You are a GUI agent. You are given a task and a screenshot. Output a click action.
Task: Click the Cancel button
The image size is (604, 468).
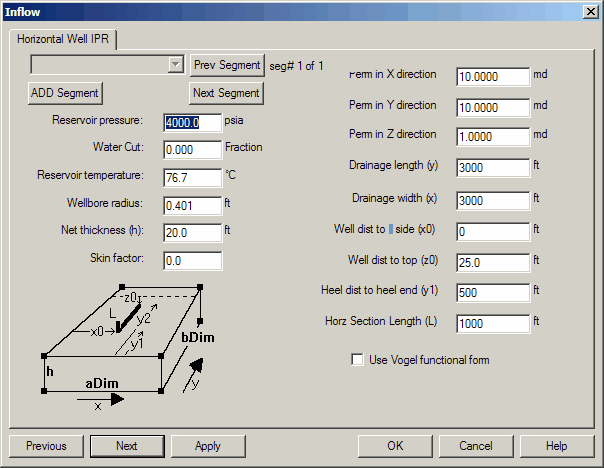tap(476, 446)
